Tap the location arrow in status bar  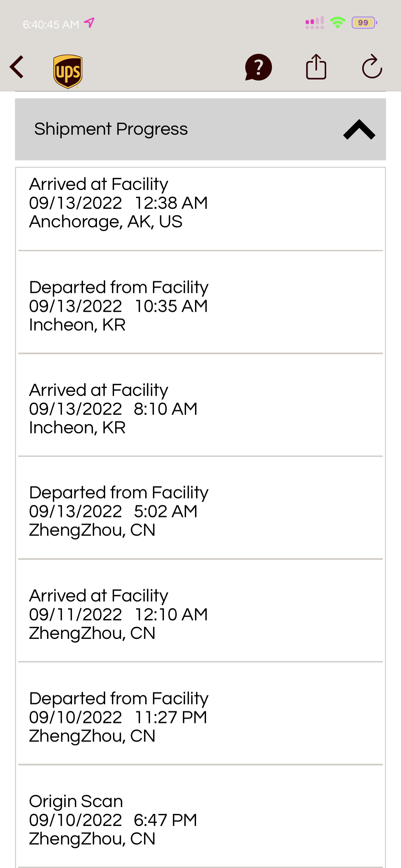tap(89, 23)
